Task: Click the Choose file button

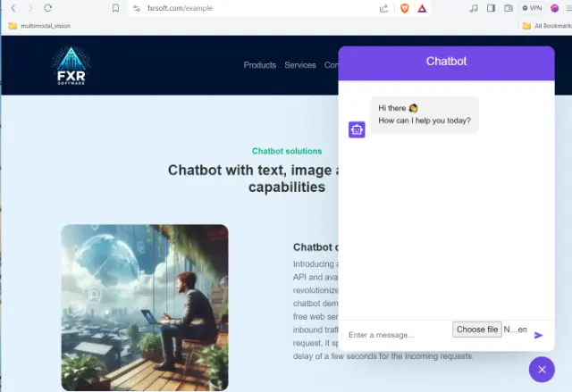Action: 477,329
